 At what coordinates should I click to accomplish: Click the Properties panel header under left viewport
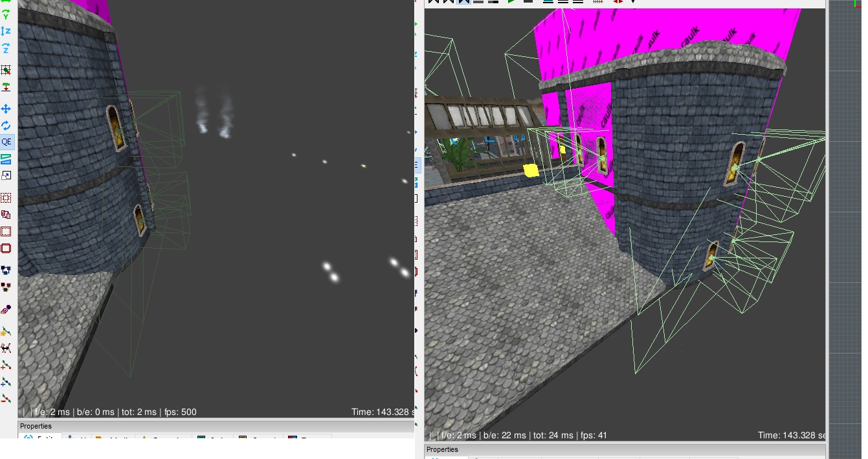36,426
